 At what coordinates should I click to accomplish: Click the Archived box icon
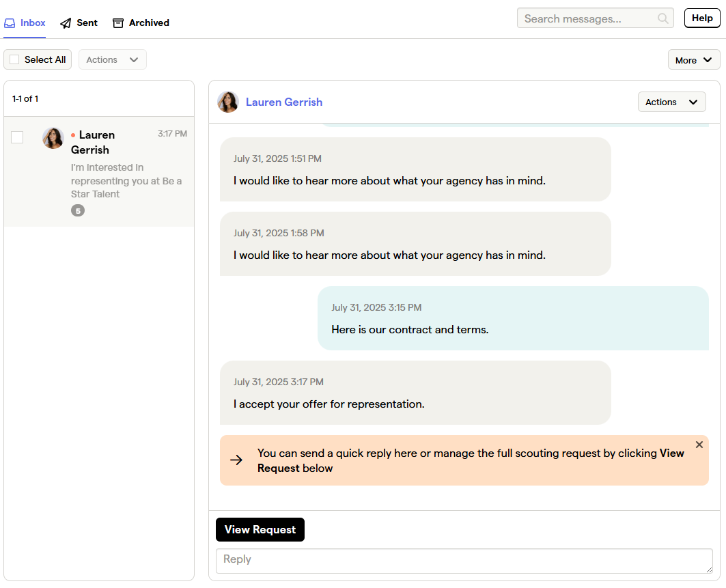click(x=118, y=23)
